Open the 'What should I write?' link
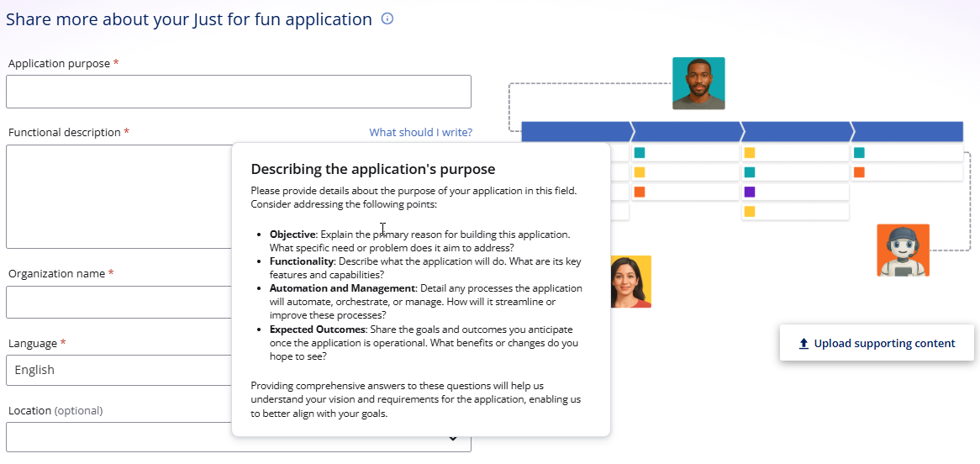Screen dimensions: 980x464 [420, 132]
